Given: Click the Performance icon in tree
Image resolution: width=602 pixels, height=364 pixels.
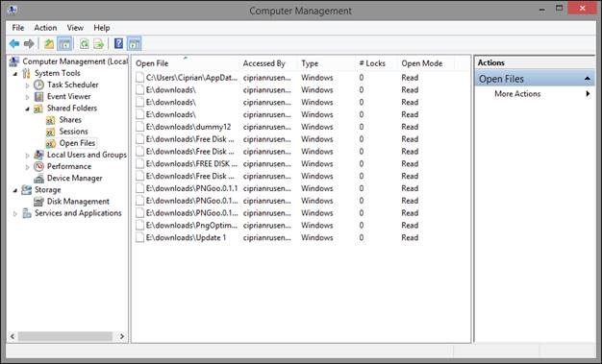Looking at the screenshot, I should (38, 166).
